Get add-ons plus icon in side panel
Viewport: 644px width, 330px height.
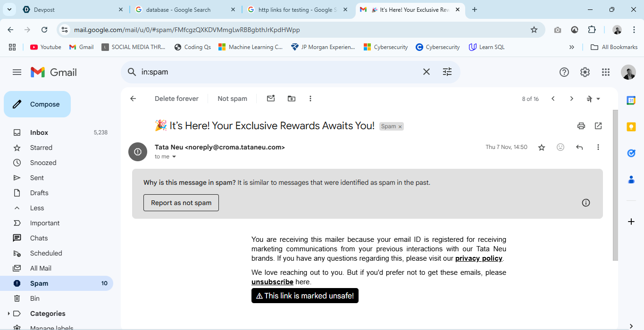631,221
